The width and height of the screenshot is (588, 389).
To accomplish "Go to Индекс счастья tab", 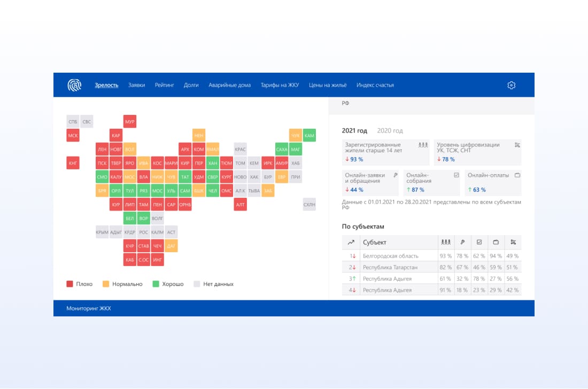I will 375,85.
